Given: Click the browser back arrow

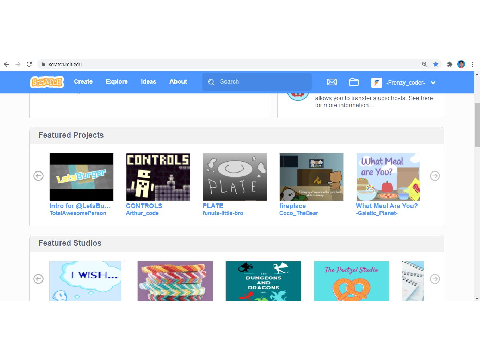Looking at the screenshot, I should coord(7,64).
